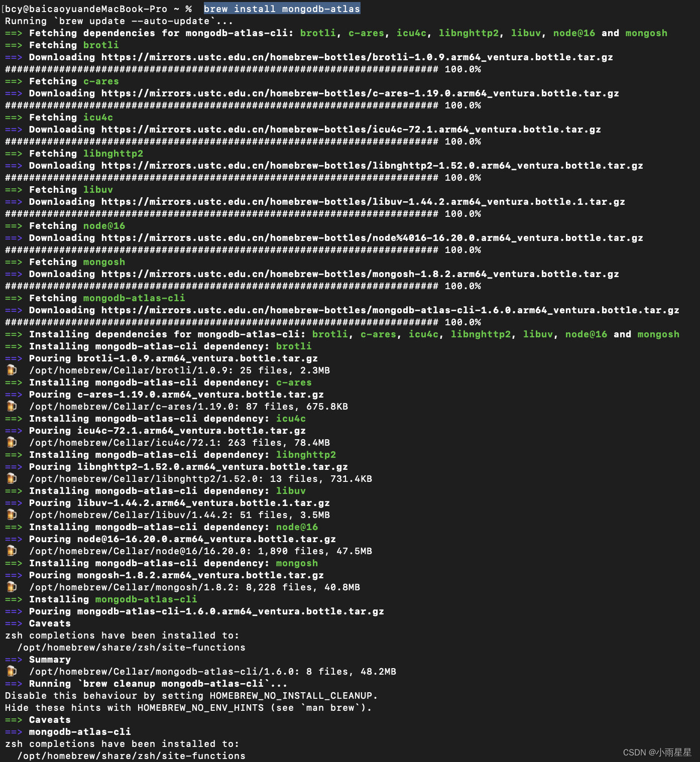Screen dimensions: 700x762
Task: Click path '/opt/homebrew/Cellar/brotli/1.0.9: 25 files'
Action: pos(161,370)
